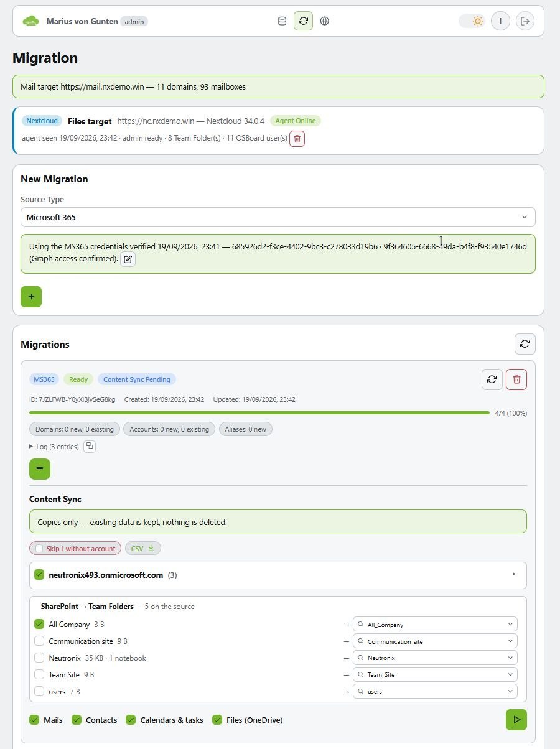
Task: Delete the MS365 migration entry
Action: coord(516,379)
